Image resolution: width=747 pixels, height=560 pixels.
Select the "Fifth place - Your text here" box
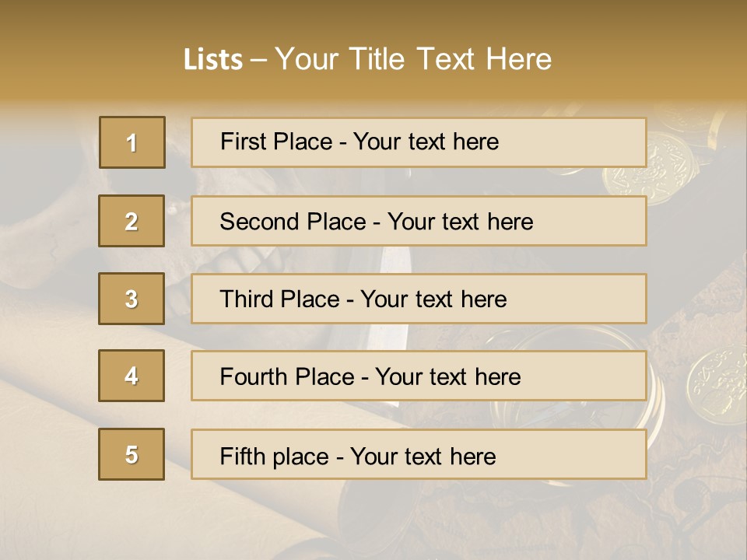419,454
